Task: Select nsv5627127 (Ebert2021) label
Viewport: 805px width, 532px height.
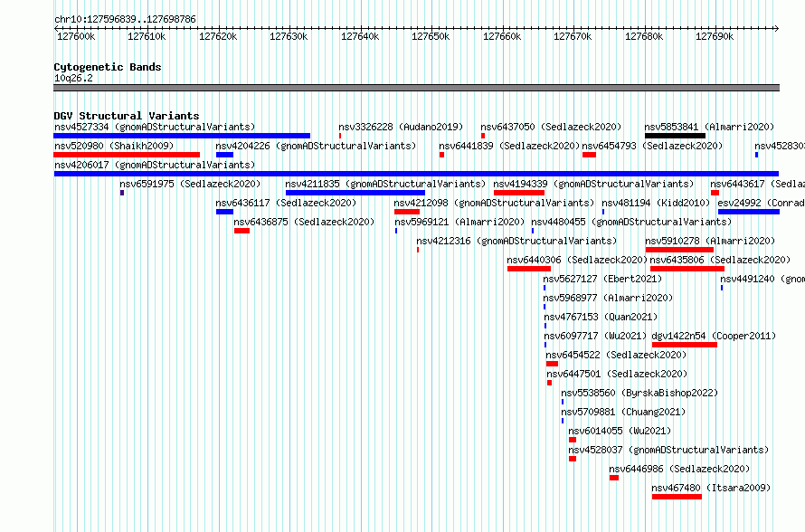Action: point(602,279)
